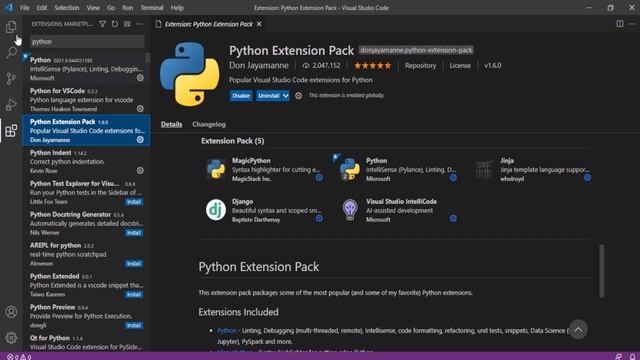Install Python Docstring Generator extension
The width and height of the screenshot is (640, 360).
[x=134, y=233]
